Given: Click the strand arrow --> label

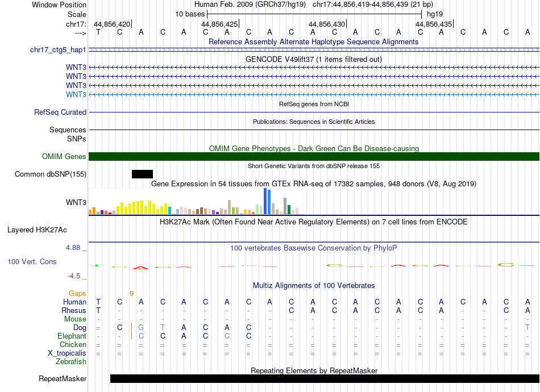Looking at the screenshot, I should tap(80, 33).
